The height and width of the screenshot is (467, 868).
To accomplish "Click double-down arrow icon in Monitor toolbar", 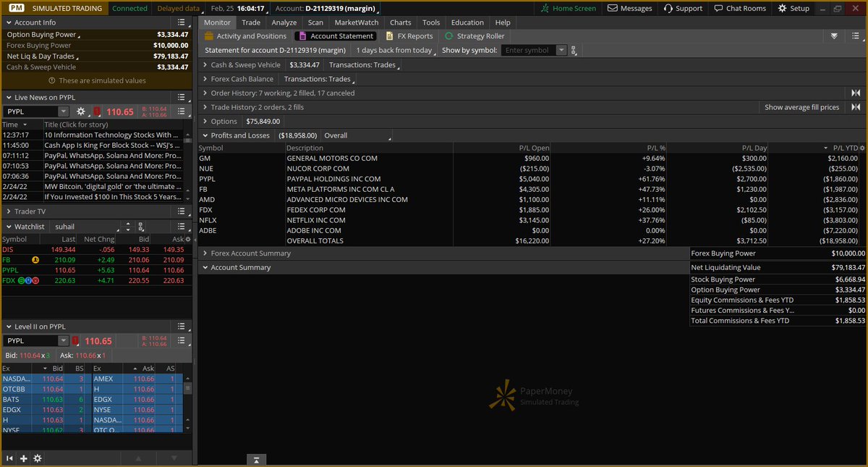I will [834, 36].
